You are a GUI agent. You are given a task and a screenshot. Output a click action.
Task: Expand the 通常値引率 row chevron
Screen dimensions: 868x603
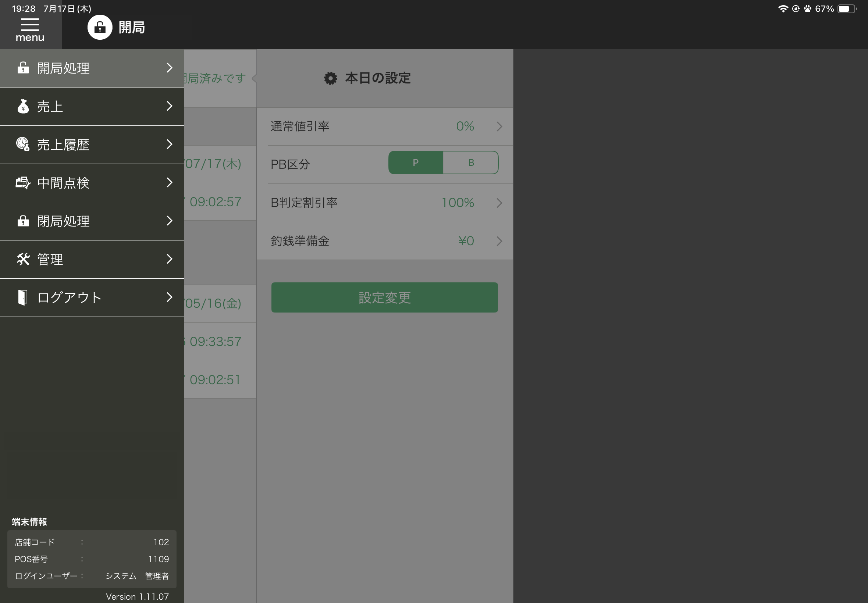[499, 126]
